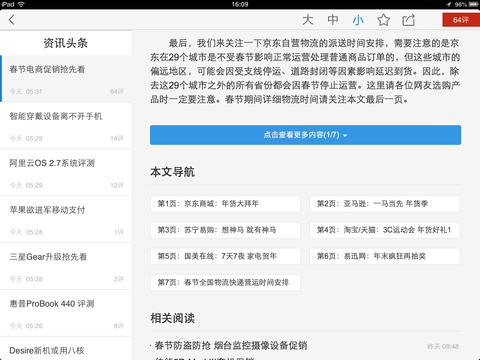Open the 64评 comments button
The height and width of the screenshot is (360, 480).
tap(461, 20)
